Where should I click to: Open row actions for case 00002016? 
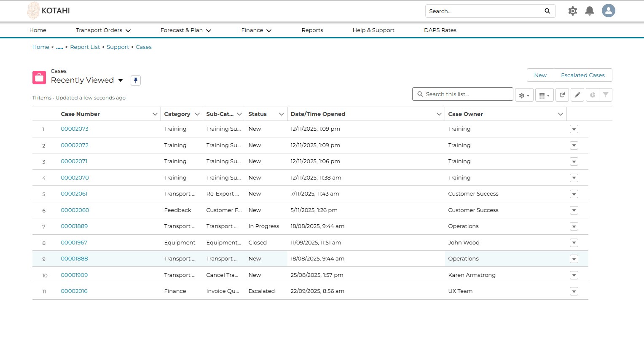pos(574,291)
